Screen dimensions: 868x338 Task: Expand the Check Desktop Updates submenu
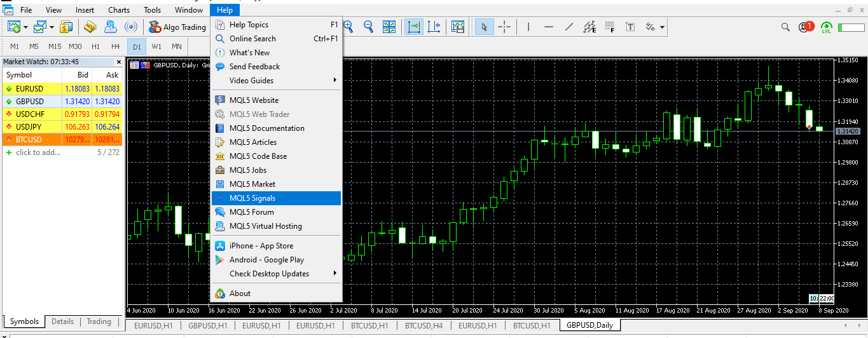point(277,274)
